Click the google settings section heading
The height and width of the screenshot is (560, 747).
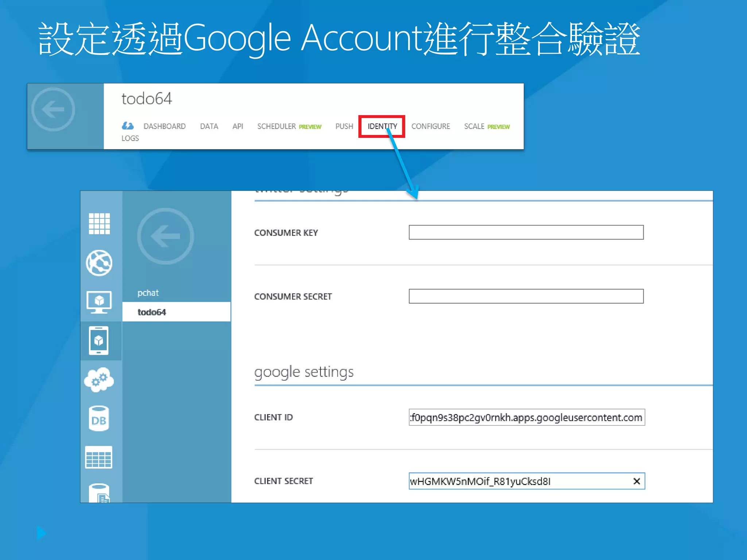coord(304,373)
